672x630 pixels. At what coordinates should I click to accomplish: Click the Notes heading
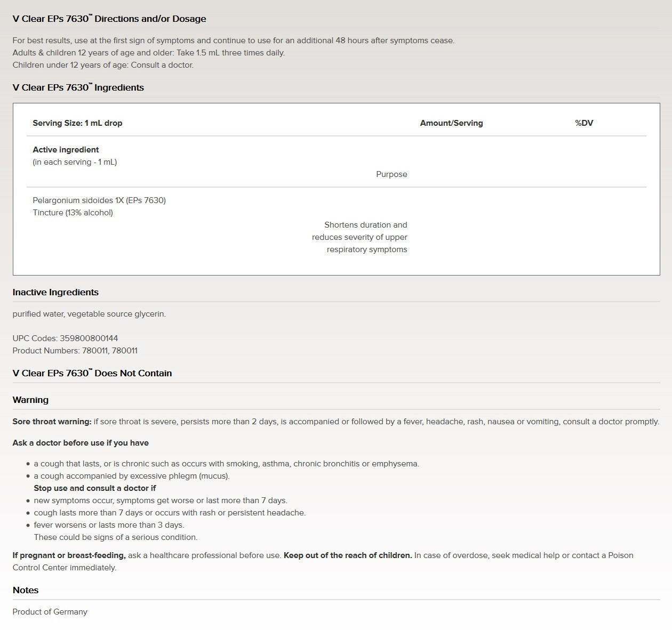pos(26,590)
